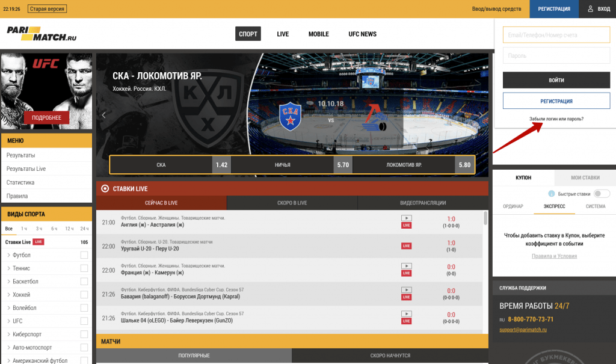Check the Баскетбол checkbox
This screenshot has height=364, width=616.
pos(84,282)
